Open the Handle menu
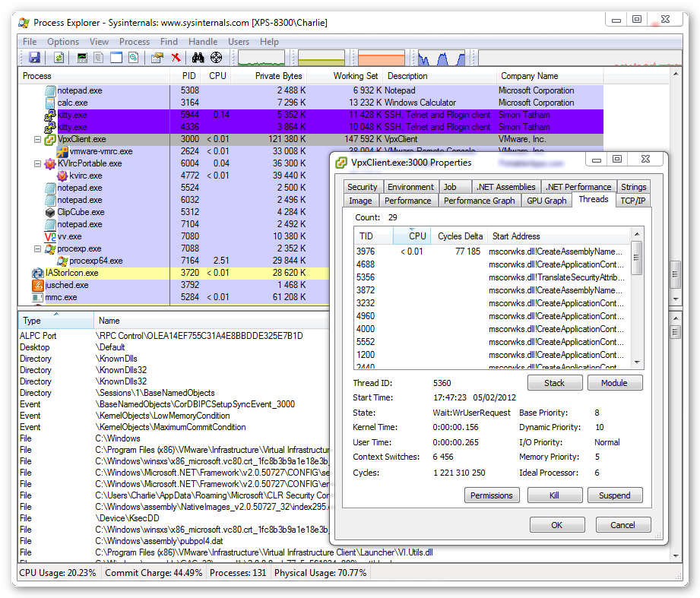The image size is (700, 598). 203,42
